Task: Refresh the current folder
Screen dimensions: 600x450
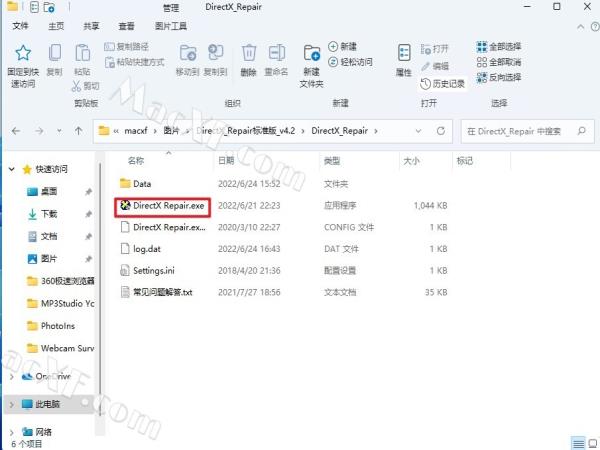Action: click(441, 131)
